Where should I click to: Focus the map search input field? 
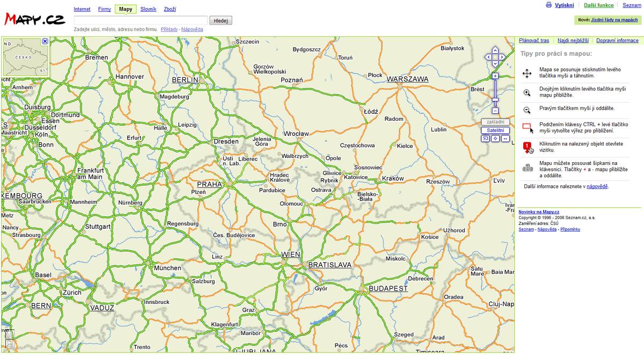pyautogui.click(x=140, y=20)
